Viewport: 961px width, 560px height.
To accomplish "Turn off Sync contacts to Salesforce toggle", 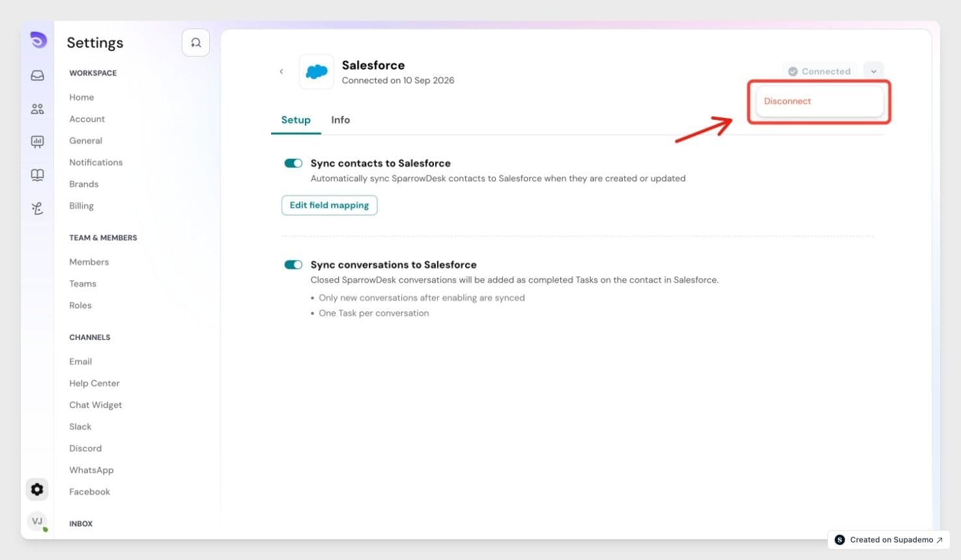I will (x=293, y=163).
